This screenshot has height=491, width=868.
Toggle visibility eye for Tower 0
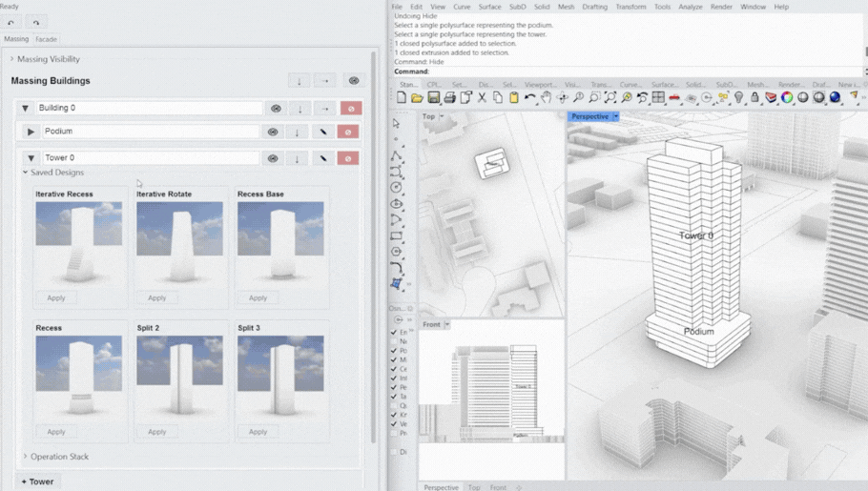point(273,158)
